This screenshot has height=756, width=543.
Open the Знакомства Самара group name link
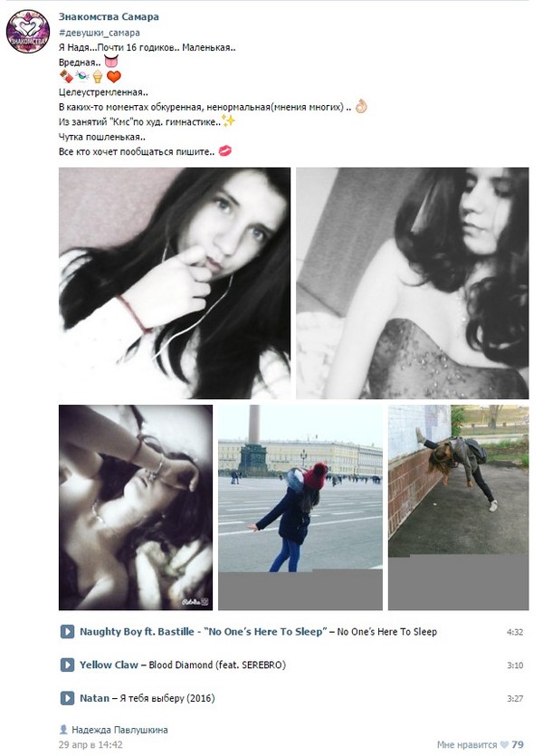tap(109, 17)
